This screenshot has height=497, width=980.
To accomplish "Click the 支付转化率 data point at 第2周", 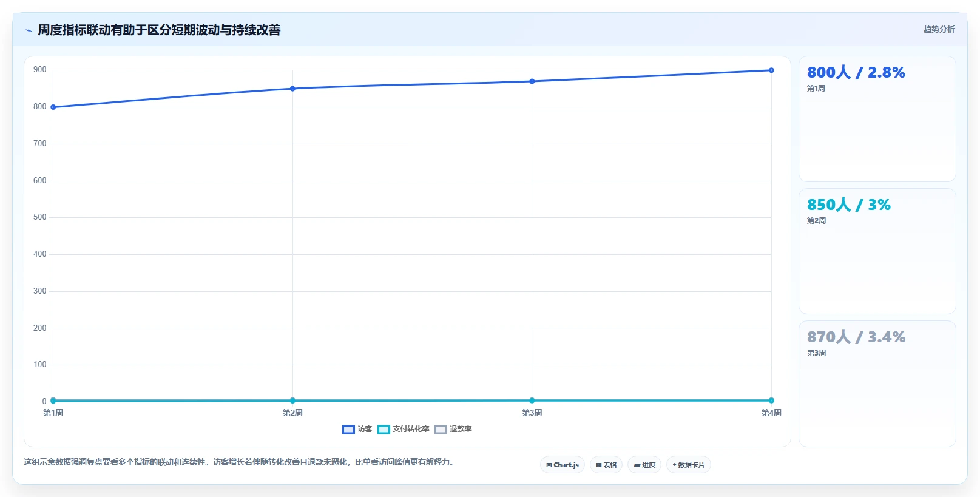I will [292, 401].
